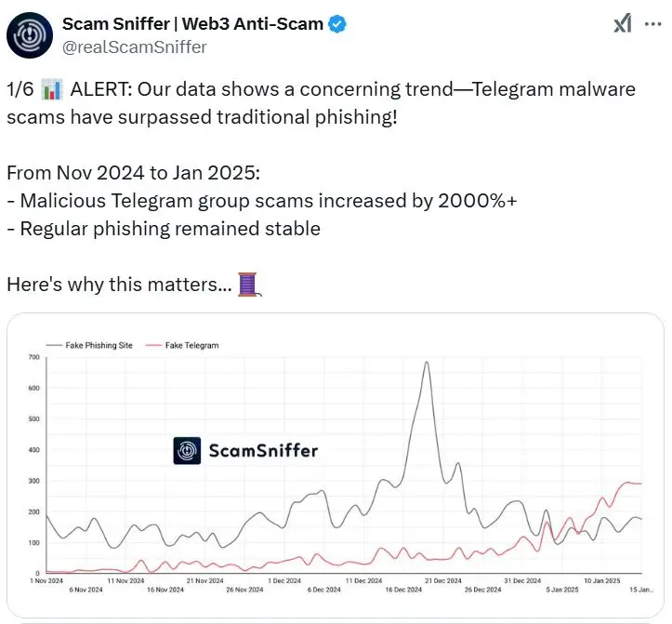Click the ScamSniffer logo icon in chart
Viewport: 672px width, 624px height.
click(x=187, y=451)
